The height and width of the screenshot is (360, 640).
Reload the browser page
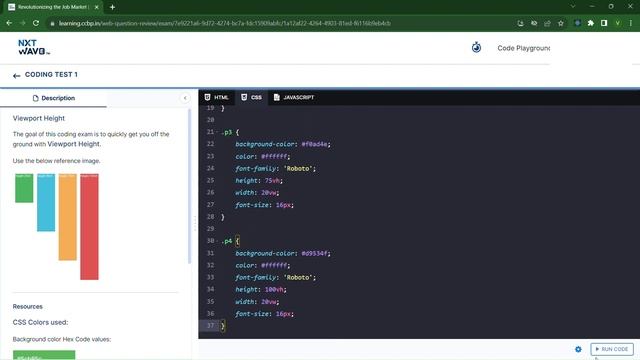click(36, 23)
